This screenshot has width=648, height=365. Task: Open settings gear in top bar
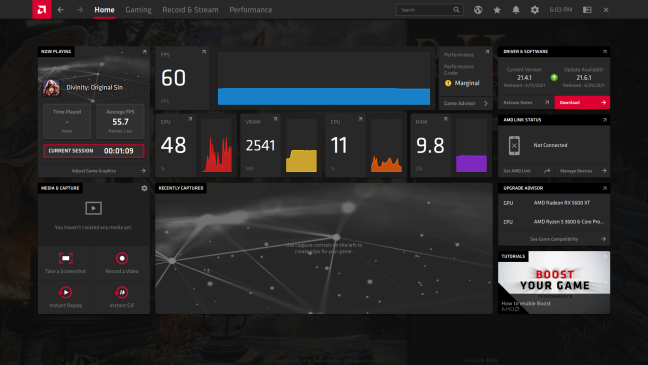click(x=535, y=10)
